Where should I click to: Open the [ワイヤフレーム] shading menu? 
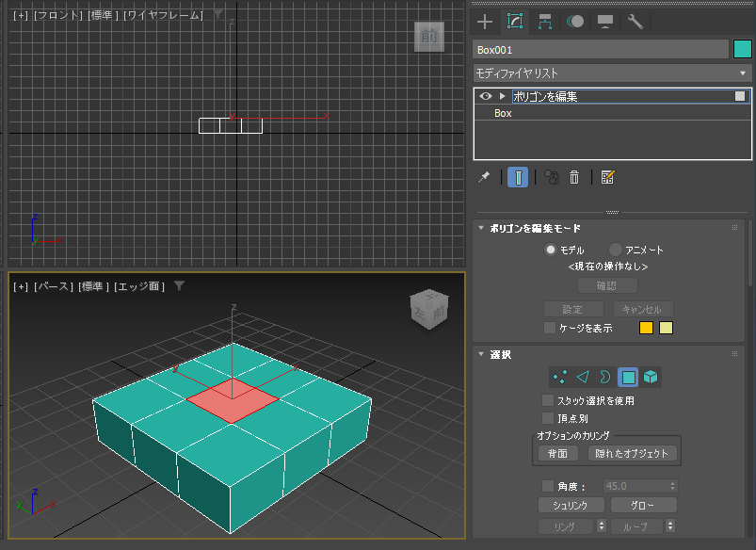164,15
